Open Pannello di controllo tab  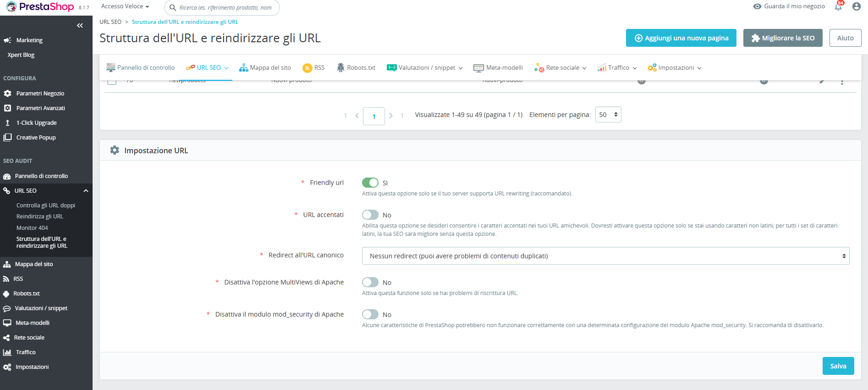click(141, 68)
